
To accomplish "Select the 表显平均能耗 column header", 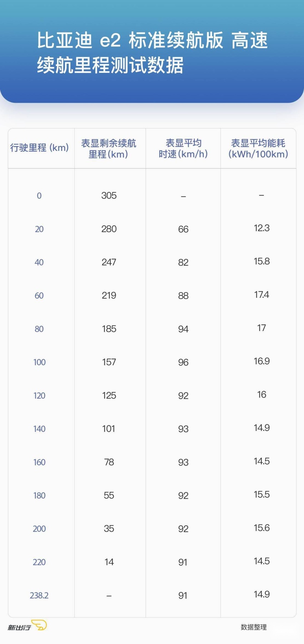I will pos(258,149).
